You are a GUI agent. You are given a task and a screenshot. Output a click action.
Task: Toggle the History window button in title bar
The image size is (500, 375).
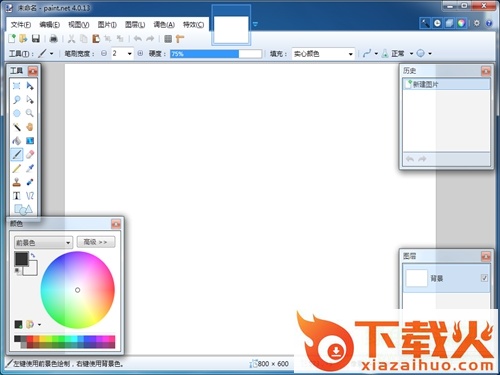tap(437, 23)
